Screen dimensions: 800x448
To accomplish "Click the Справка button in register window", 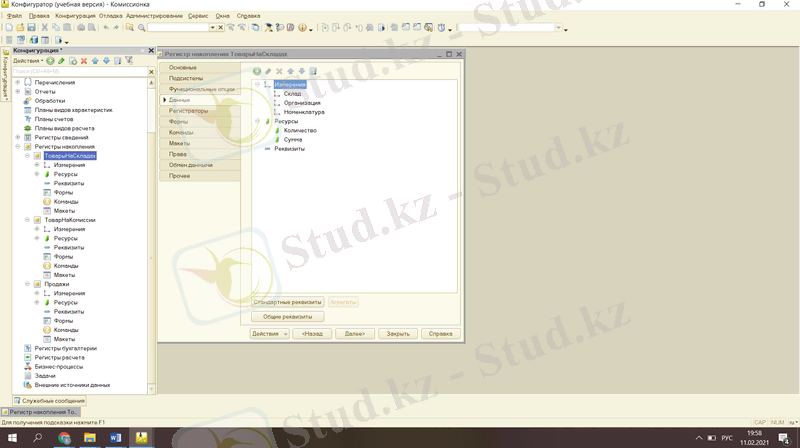I will (441, 334).
